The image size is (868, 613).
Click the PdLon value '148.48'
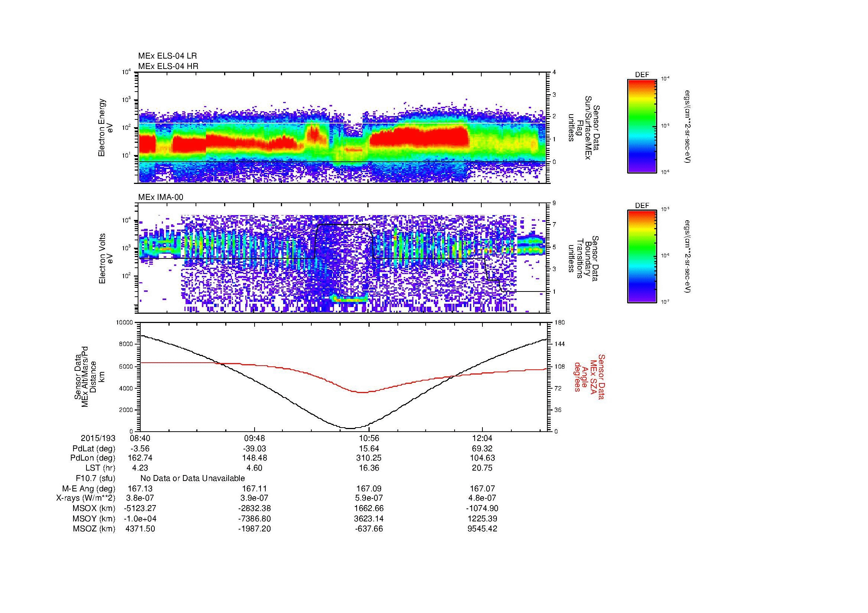(255, 458)
